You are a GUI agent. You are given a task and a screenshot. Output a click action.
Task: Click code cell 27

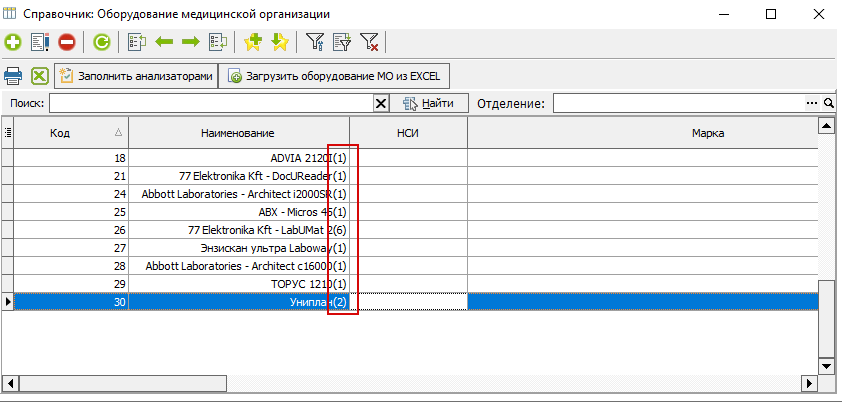71,248
